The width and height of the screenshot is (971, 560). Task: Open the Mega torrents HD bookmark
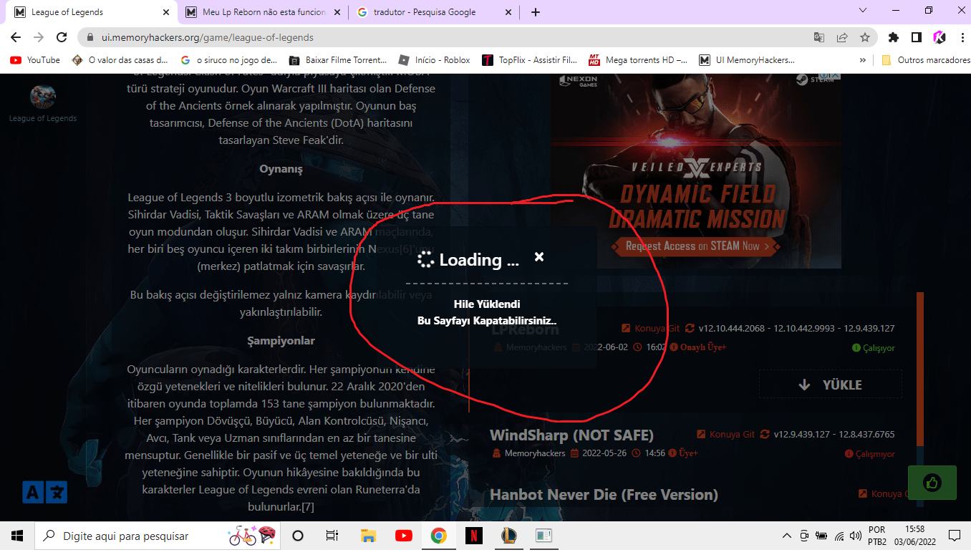[638, 60]
